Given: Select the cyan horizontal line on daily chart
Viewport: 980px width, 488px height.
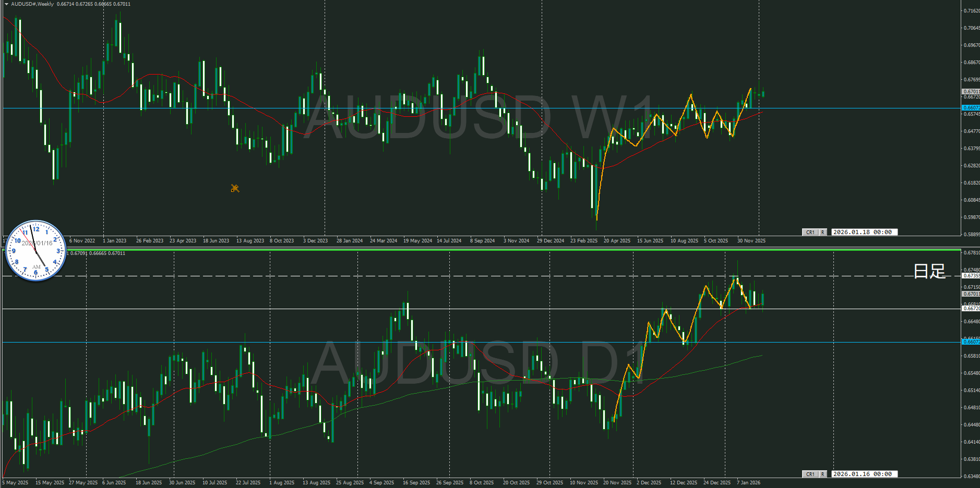Looking at the screenshot, I should [x=470, y=343].
